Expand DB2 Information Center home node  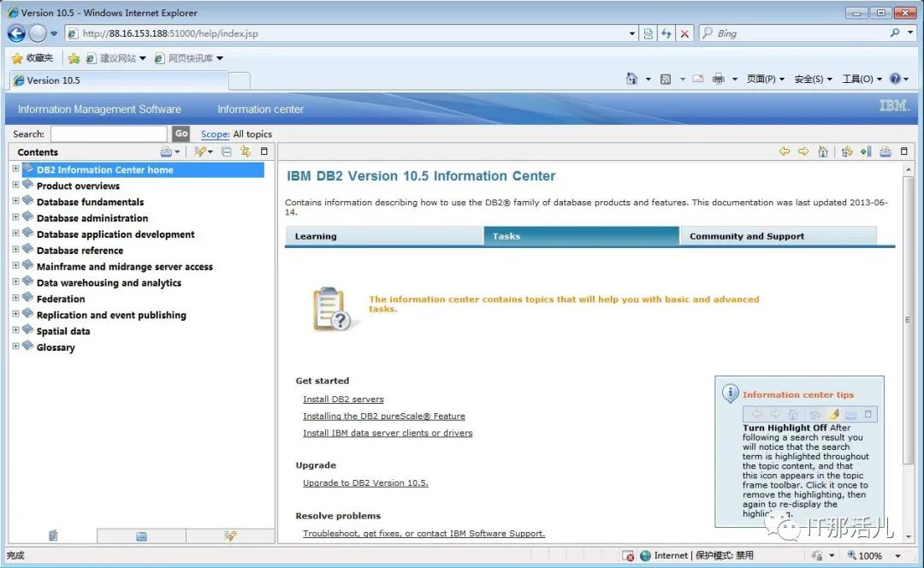click(x=16, y=169)
